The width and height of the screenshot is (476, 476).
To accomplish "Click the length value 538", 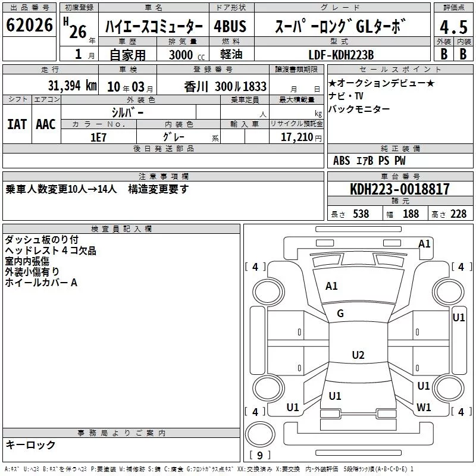I will (361, 214).
